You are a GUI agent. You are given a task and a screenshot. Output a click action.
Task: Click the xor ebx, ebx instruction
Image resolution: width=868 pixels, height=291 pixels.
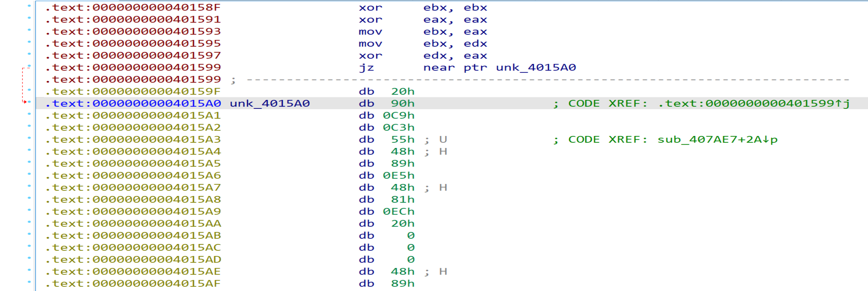(x=423, y=8)
